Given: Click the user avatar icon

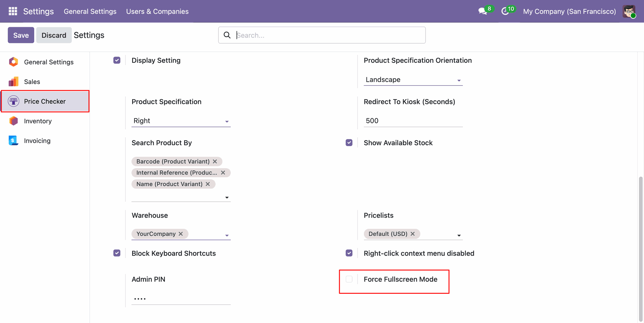Looking at the screenshot, I should [x=629, y=11].
